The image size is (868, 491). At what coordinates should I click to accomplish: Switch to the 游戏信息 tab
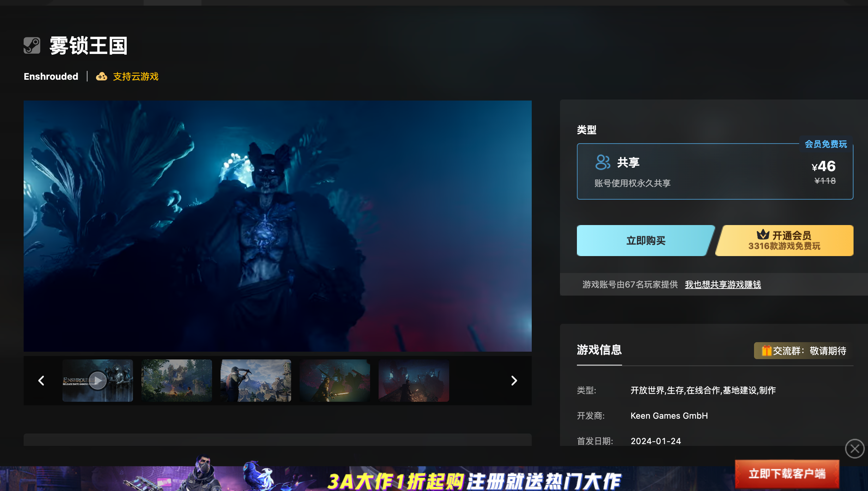[x=599, y=350]
